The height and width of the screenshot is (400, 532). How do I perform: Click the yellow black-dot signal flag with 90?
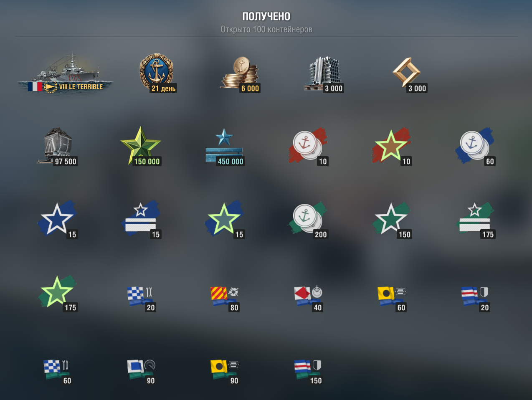pyautogui.click(x=225, y=372)
